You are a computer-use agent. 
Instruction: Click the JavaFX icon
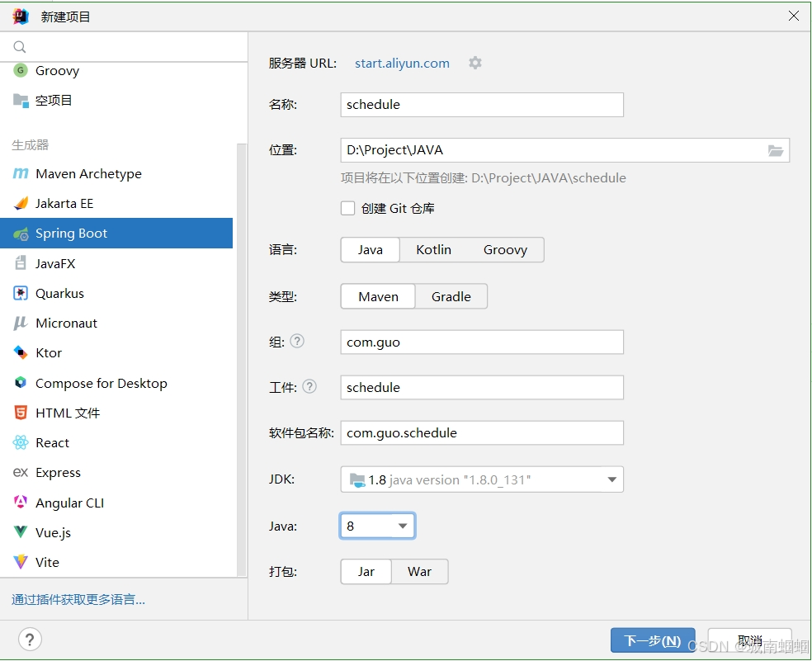coord(21,263)
